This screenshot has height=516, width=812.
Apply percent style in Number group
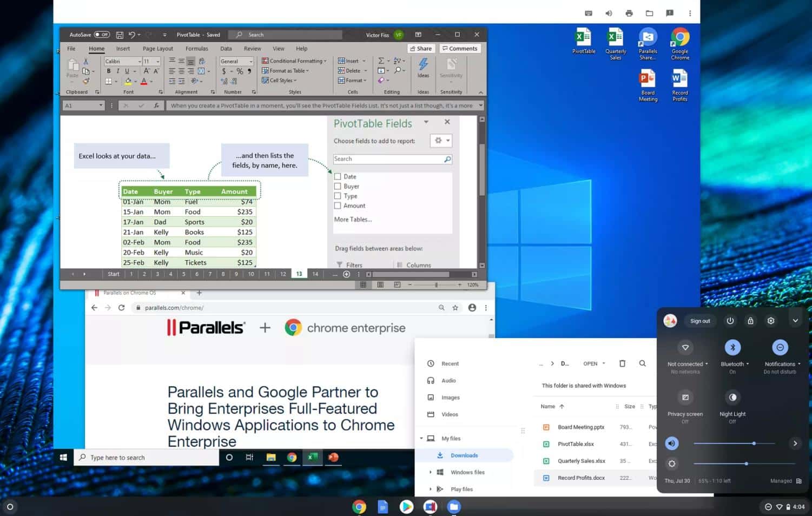coord(240,71)
